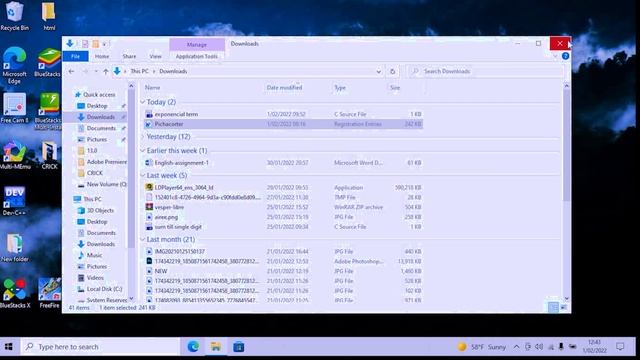The width and height of the screenshot is (640, 360).
Task: Collapse the Last week (5) group
Action: pyautogui.click(x=142, y=176)
